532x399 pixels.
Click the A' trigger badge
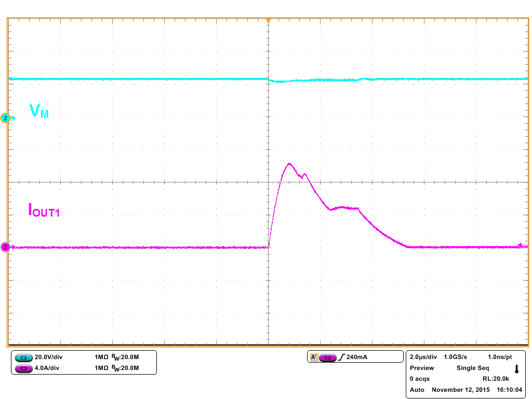tap(314, 357)
